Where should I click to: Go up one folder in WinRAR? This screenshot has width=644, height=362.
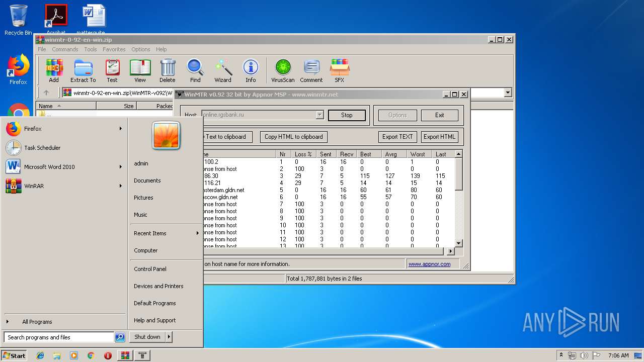pyautogui.click(x=46, y=93)
